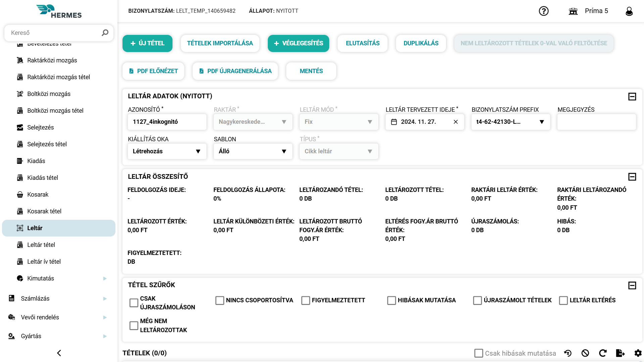The height and width of the screenshot is (362, 644).
Task: Open the user profile icon top right
Action: click(x=629, y=11)
